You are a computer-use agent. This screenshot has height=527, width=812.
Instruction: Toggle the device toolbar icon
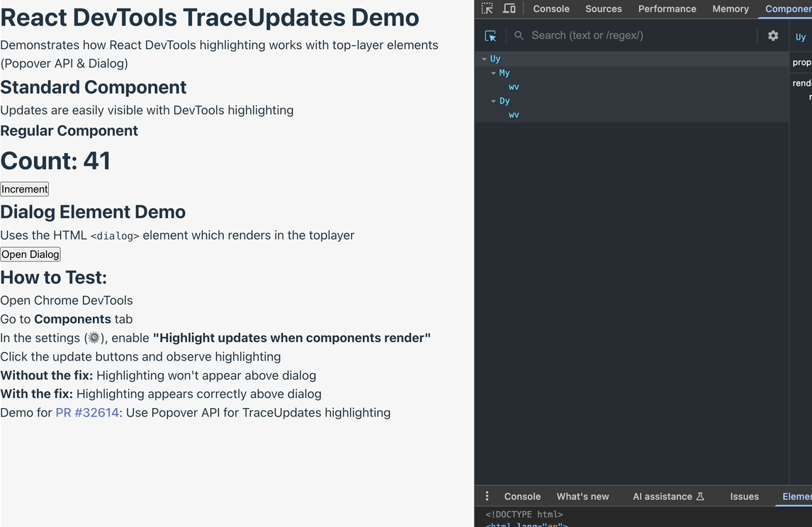(x=509, y=8)
